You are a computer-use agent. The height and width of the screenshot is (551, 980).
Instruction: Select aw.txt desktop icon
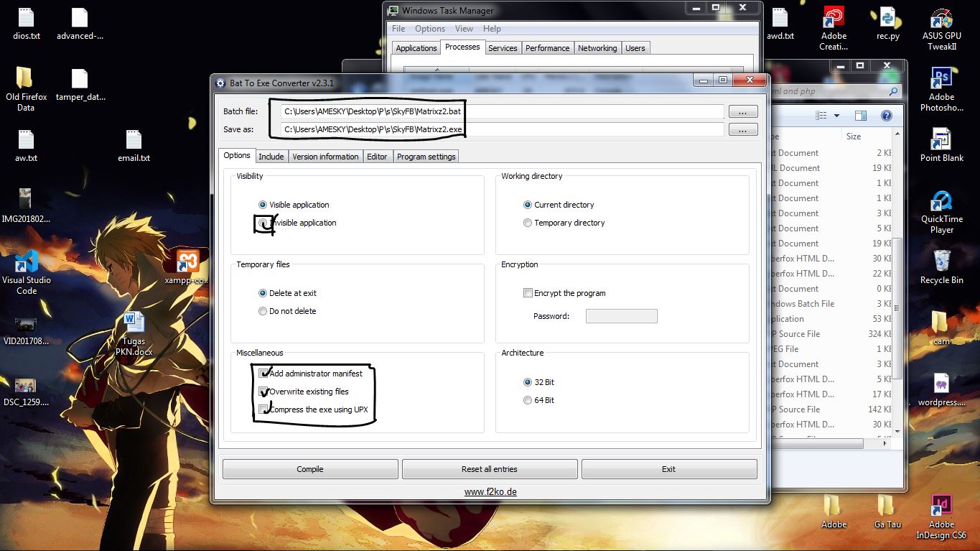point(26,145)
